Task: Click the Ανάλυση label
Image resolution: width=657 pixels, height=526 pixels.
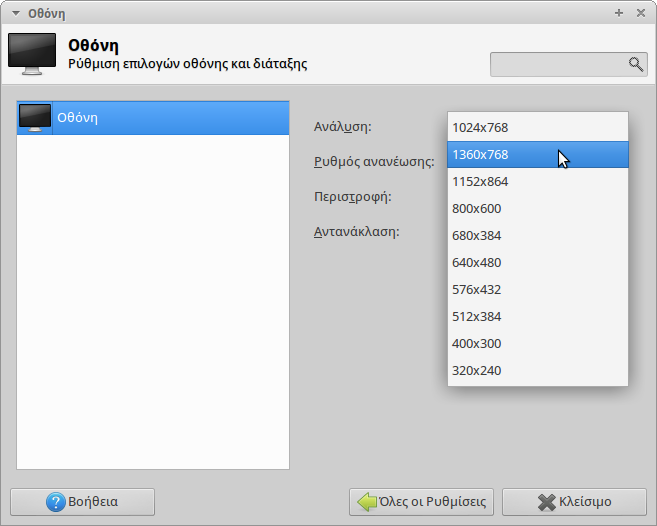Action: pos(343,127)
